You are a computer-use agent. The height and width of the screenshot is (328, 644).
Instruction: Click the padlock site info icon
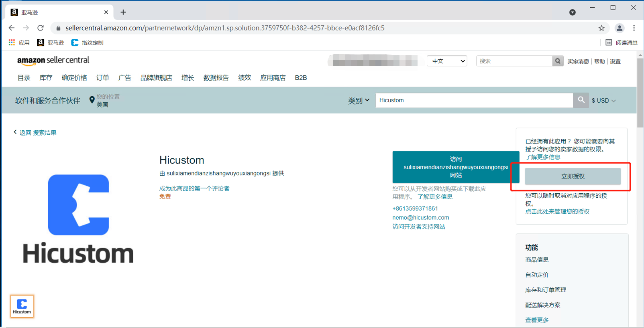(x=58, y=28)
